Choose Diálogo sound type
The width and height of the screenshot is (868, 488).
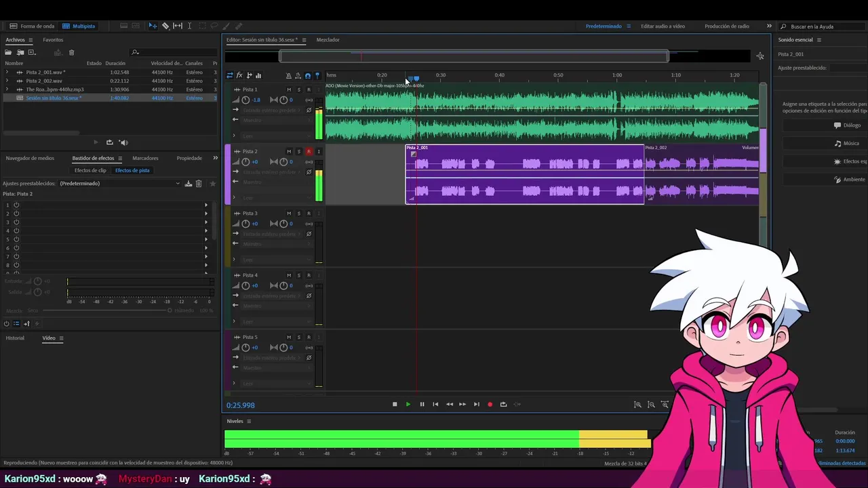tap(825, 125)
